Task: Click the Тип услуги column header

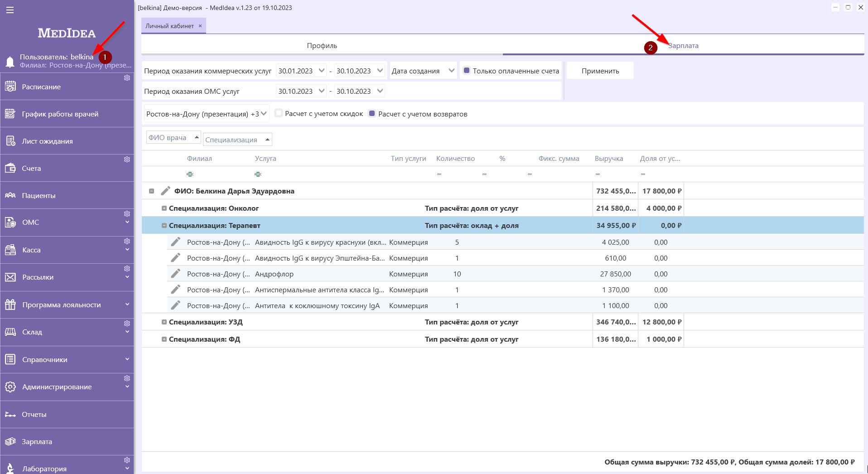Action: coord(409,158)
